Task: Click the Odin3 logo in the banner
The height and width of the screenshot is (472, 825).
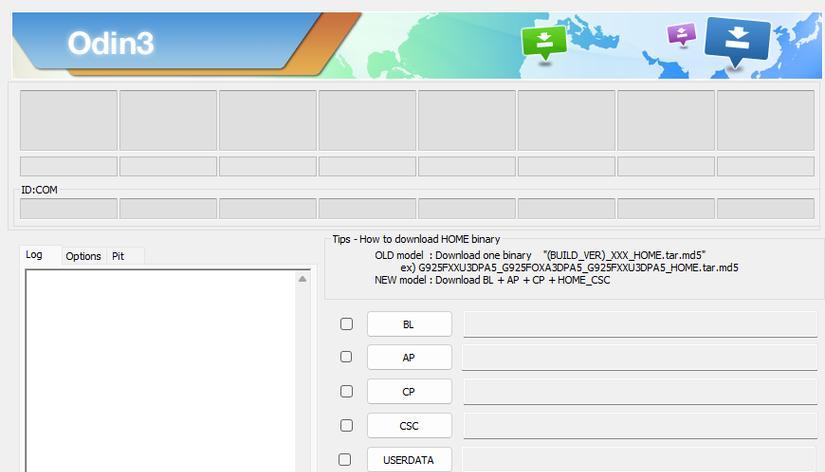Action: click(110, 43)
